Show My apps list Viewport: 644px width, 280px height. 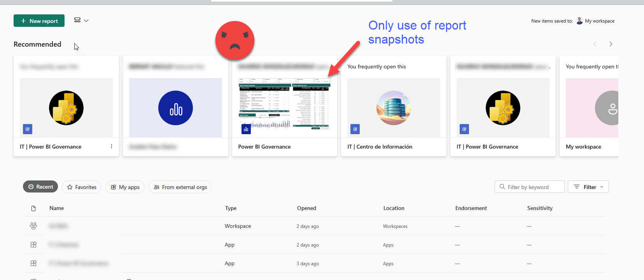pos(125,187)
